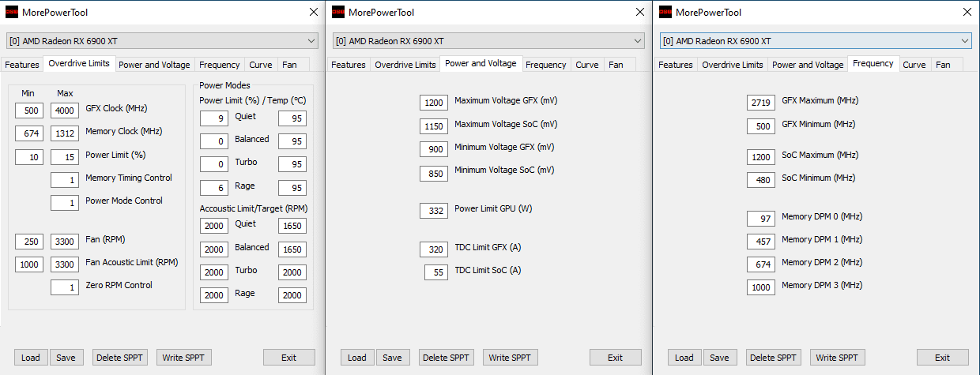
Task: Click Quiet acoustic target field showing 1650
Action: pyautogui.click(x=292, y=226)
